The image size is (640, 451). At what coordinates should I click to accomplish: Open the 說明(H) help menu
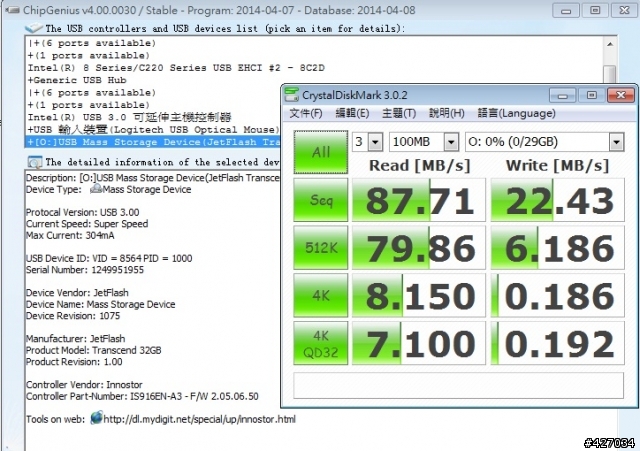(447, 113)
